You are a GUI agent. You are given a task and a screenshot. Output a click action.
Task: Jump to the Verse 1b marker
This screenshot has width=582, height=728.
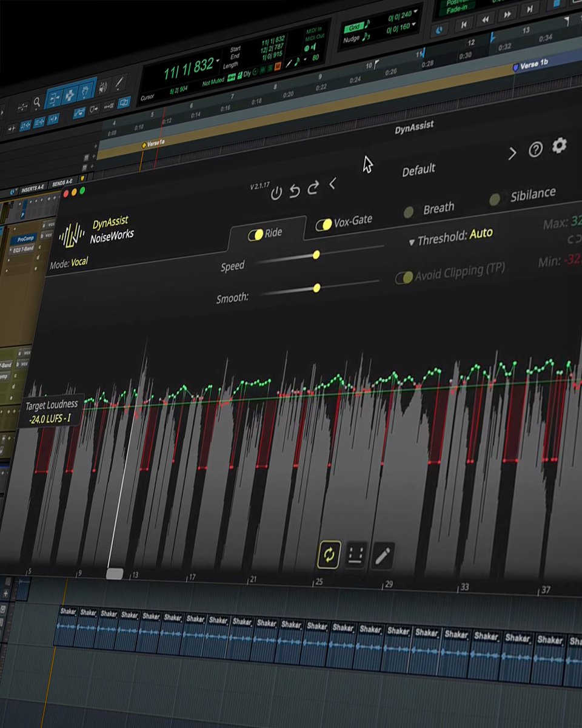click(531, 64)
